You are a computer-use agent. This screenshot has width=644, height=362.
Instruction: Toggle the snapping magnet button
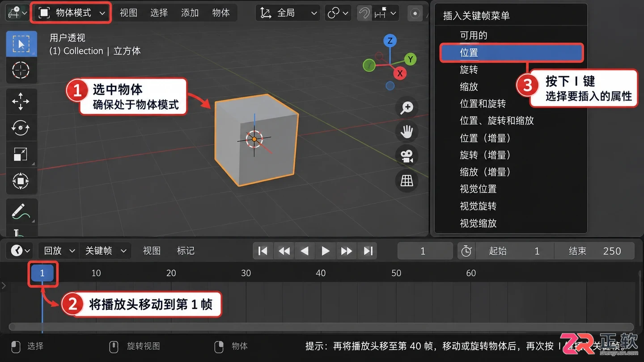pos(364,13)
